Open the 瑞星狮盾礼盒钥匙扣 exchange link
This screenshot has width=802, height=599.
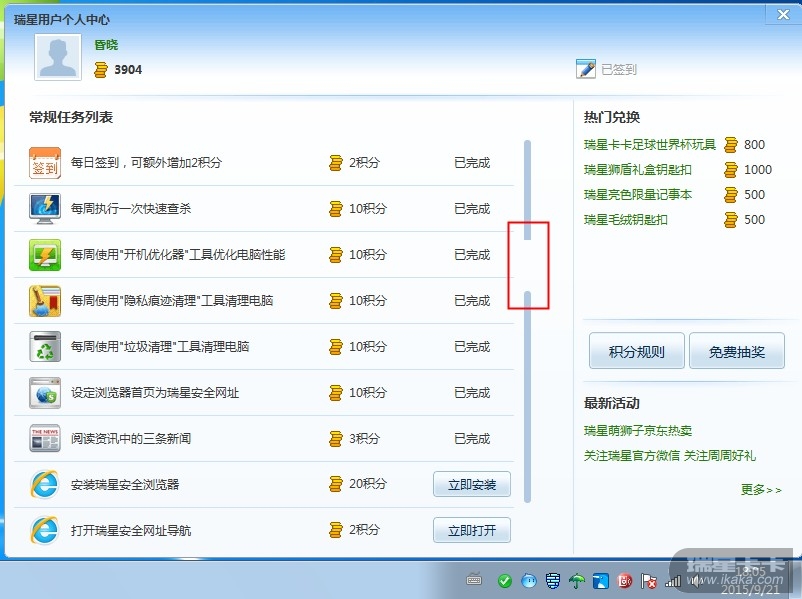tap(637, 170)
